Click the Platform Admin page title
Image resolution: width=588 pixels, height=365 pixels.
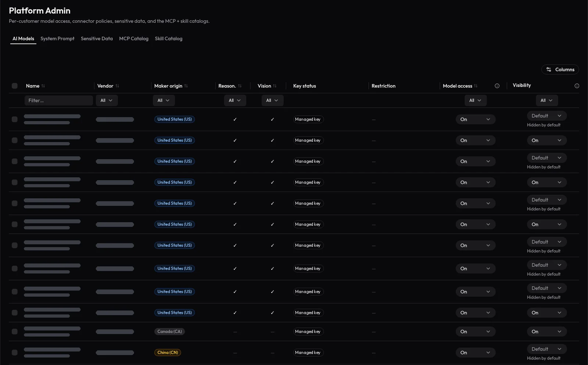coord(40,11)
